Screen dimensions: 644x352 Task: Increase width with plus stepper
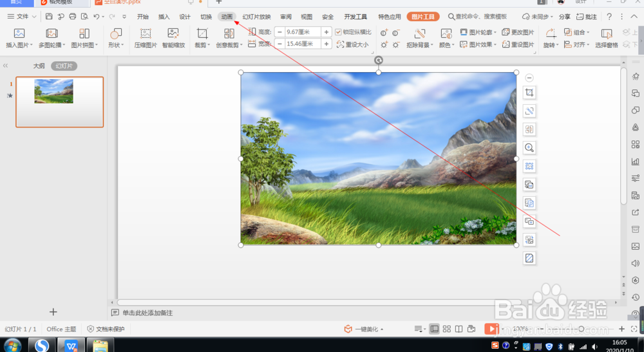(x=326, y=44)
